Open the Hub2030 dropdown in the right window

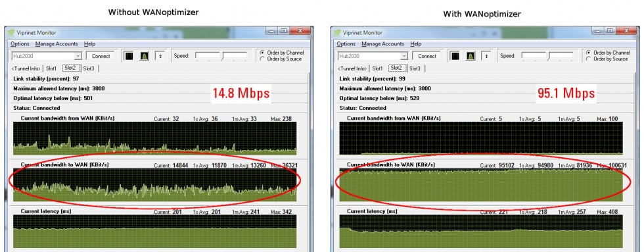tap(403, 57)
